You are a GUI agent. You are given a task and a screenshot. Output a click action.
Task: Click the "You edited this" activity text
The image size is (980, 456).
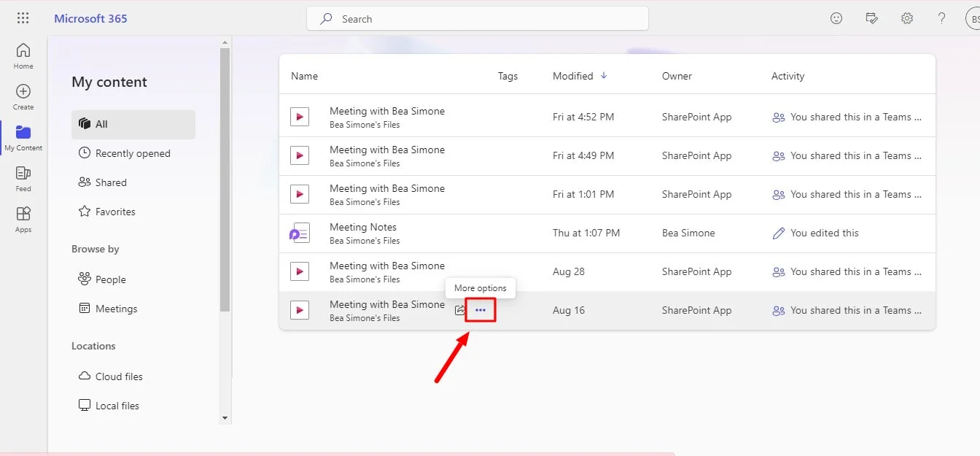tap(825, 233)
